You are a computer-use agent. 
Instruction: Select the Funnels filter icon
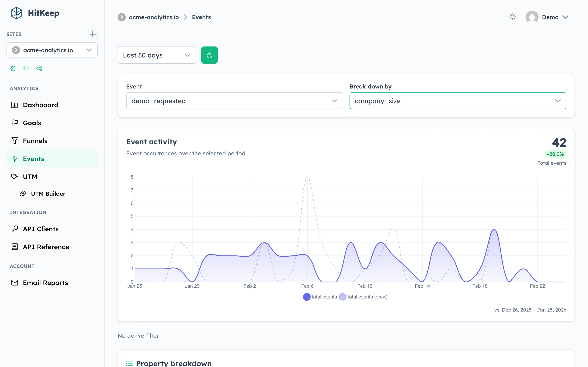[14, 140]
